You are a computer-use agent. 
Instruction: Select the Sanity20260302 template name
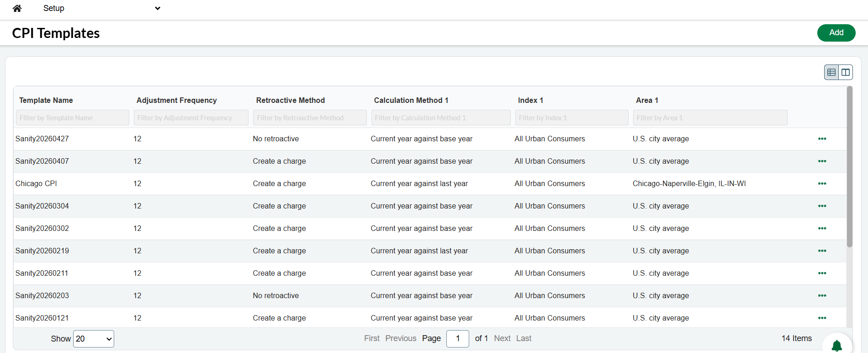pos(42,229)
